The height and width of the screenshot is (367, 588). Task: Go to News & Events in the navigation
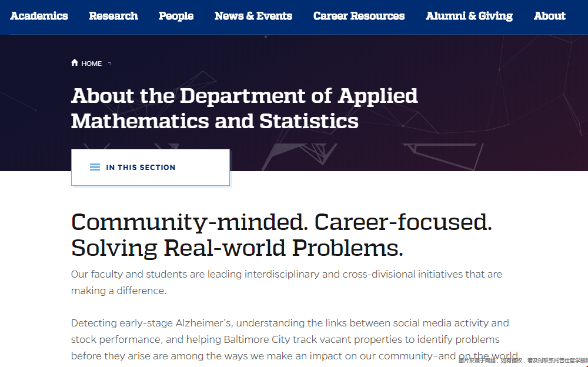(x=253, y=16)
